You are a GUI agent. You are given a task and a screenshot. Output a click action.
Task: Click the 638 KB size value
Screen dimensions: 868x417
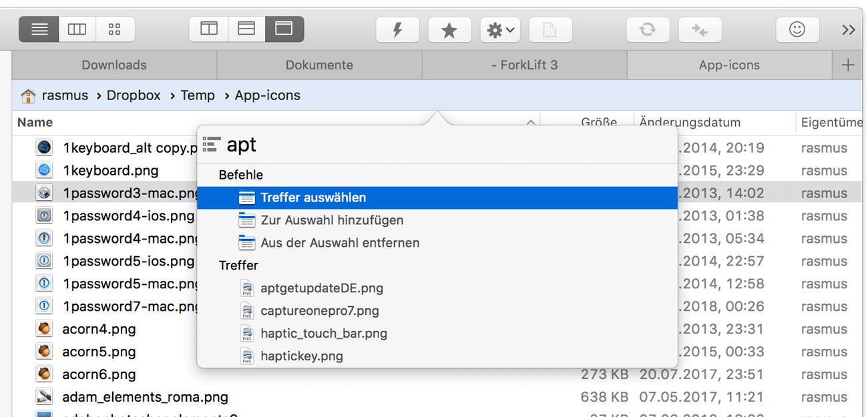coord(604,397)
